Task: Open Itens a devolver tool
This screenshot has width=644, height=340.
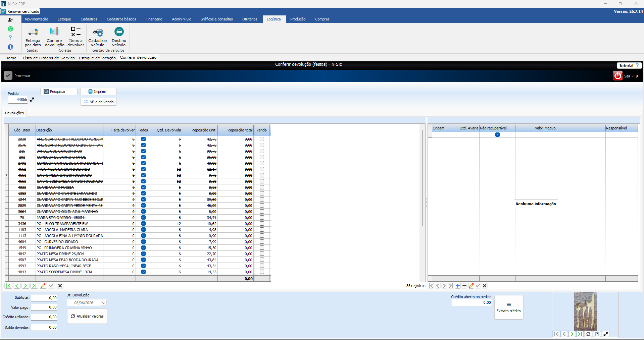Action: tap(76, 37)
